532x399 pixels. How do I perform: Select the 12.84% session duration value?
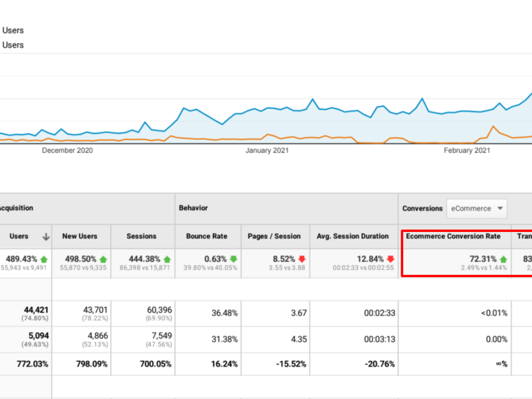click(x=370, y=259)
